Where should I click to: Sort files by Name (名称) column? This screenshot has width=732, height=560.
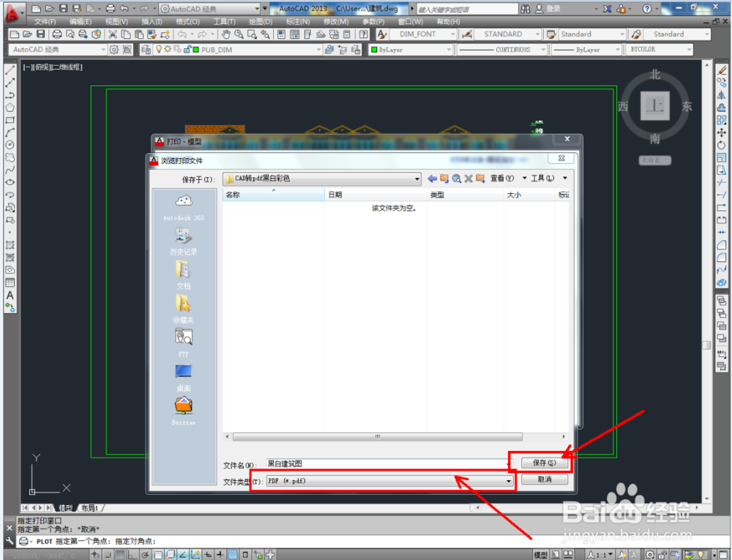coord(274,195)
